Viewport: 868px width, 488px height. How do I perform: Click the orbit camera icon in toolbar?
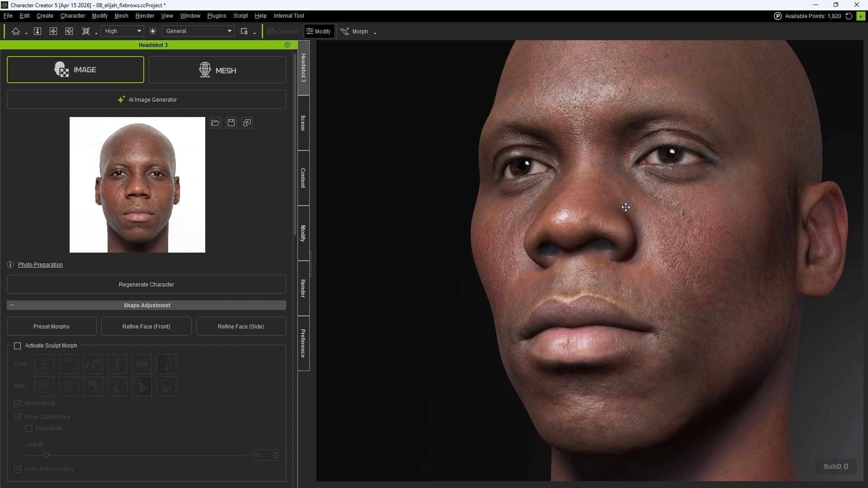69,31
